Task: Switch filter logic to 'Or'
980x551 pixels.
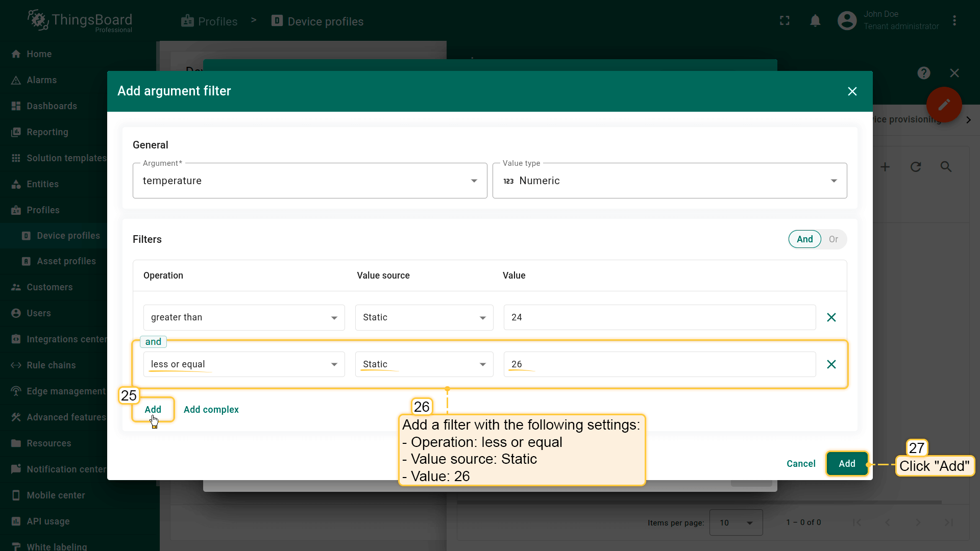Action: coord(833,239)
